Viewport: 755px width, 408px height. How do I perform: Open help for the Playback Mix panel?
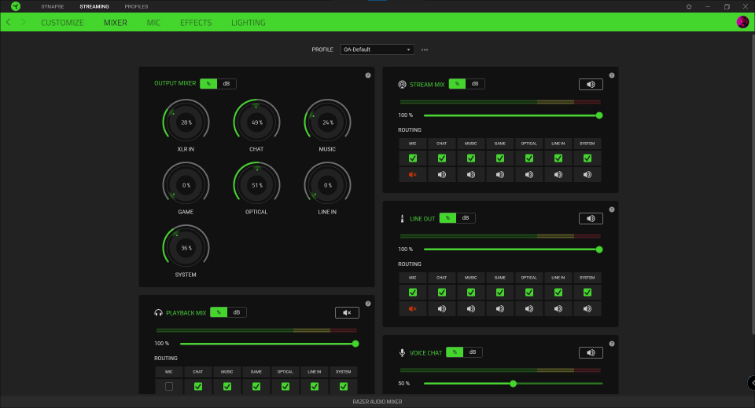click(368, 303)
